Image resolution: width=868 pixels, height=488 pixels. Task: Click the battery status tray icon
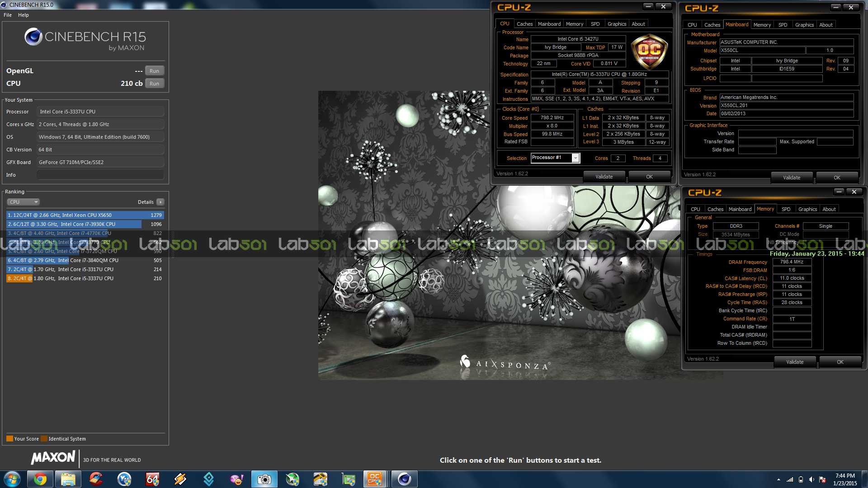(801, 479)
